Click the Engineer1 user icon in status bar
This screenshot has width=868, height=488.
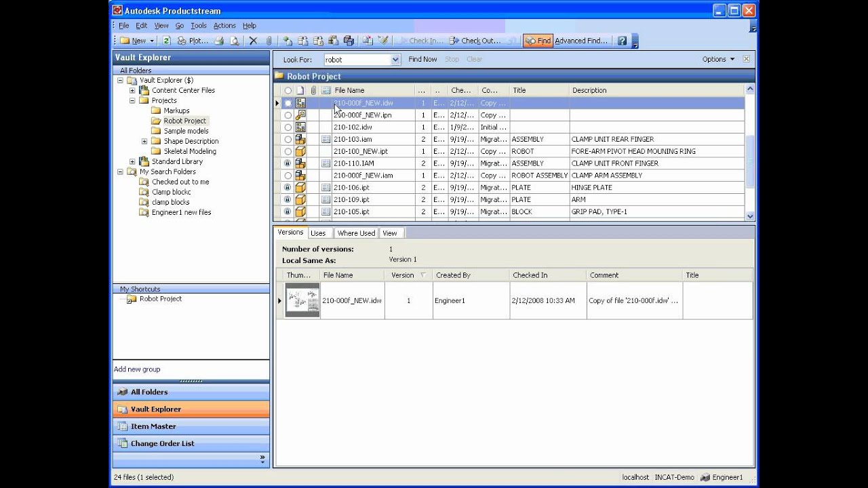[705, 477]
